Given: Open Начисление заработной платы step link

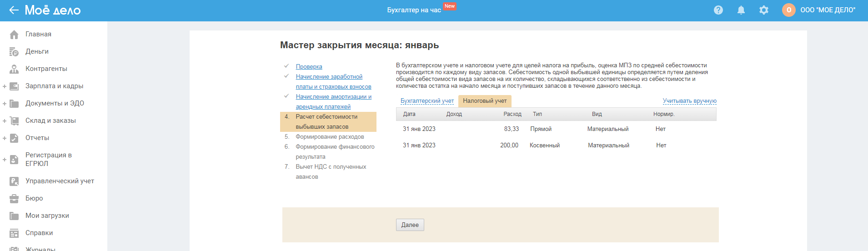Looking at the screenshot, I should pyautogui.click(x=333, y=82).
